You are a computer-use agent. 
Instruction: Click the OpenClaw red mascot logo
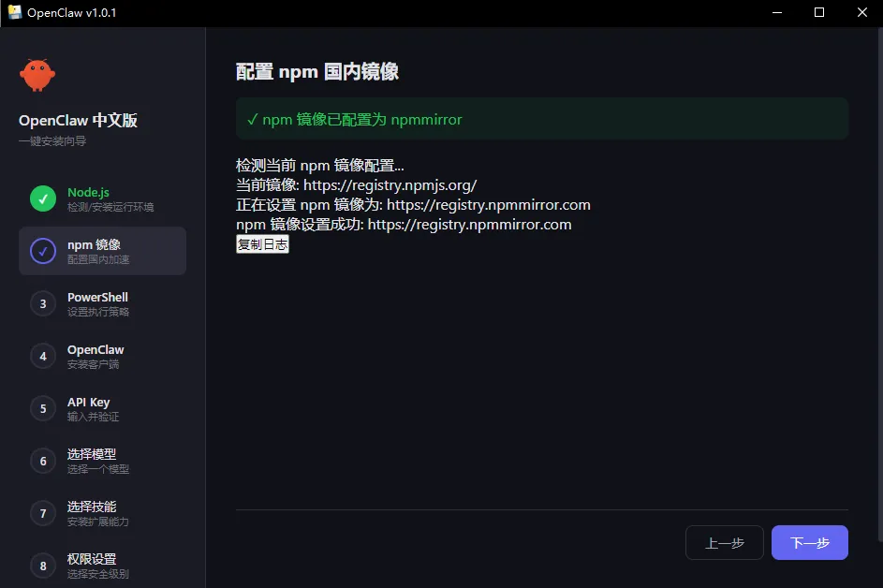[x=37, y=75]
